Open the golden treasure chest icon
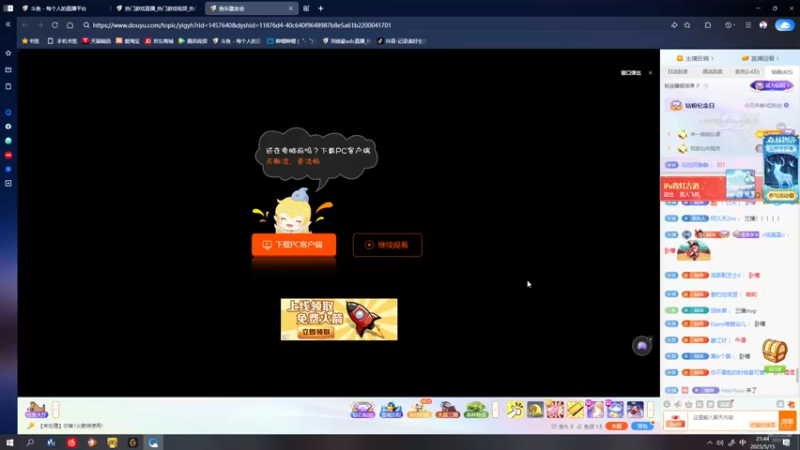 click(x=774, y=351)
